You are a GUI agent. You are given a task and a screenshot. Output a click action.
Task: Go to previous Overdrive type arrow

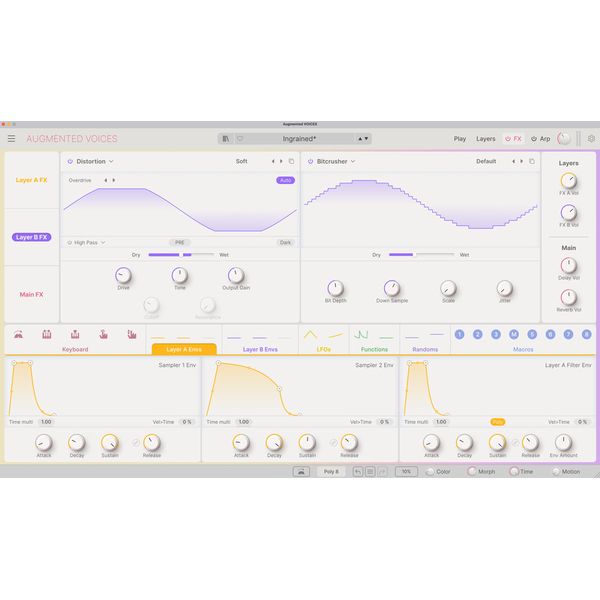106,180
